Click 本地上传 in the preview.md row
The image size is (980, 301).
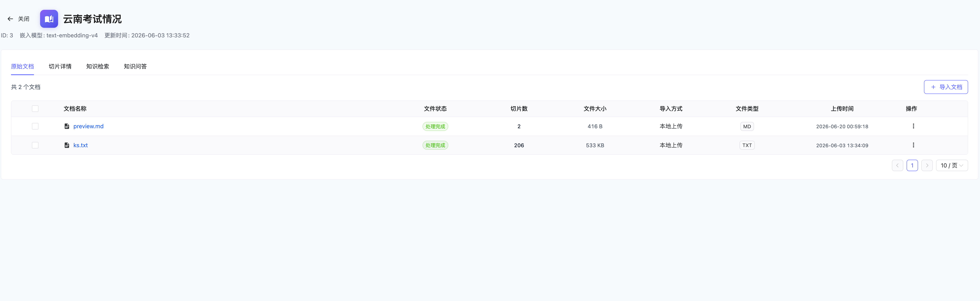coord(671,126)
